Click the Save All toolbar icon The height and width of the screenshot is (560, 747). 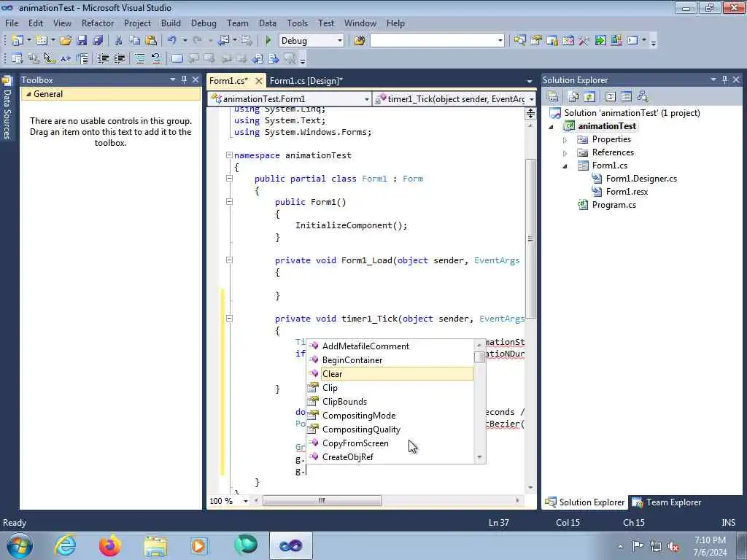pyautogui.click(x=98, y=41)
